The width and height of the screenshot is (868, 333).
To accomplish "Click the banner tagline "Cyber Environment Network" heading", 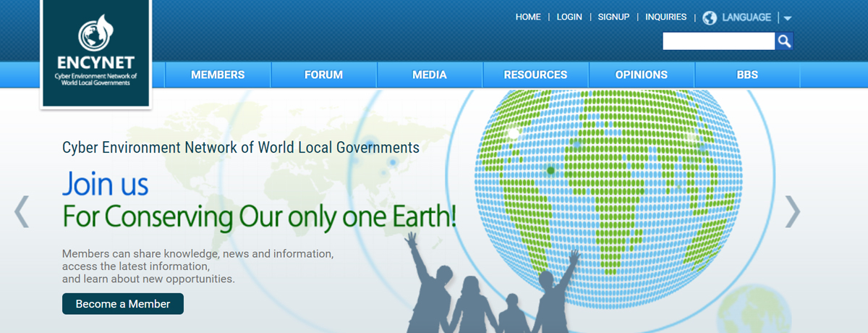I will coord(241,148).
